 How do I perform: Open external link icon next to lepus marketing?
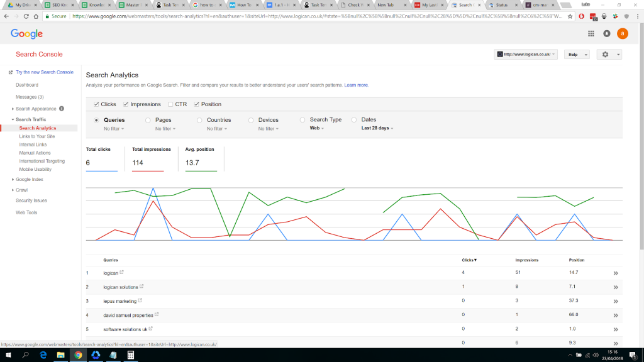140,300
